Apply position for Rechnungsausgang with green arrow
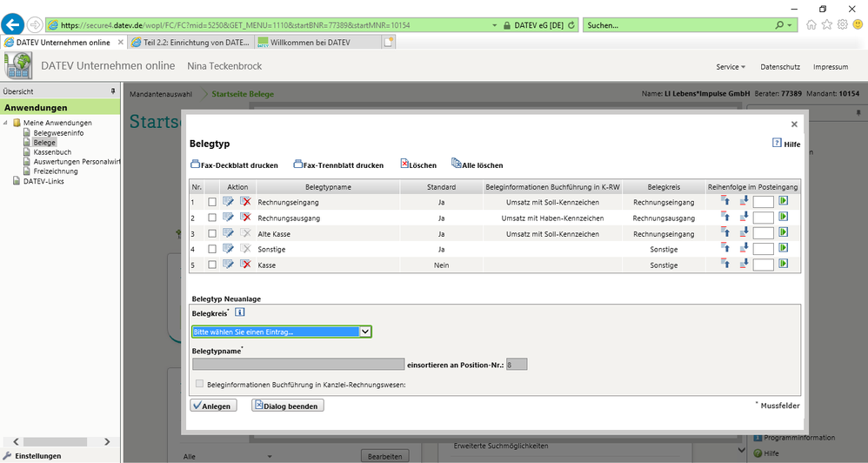This screenshot has width=868, height=463. click(784, 217)
